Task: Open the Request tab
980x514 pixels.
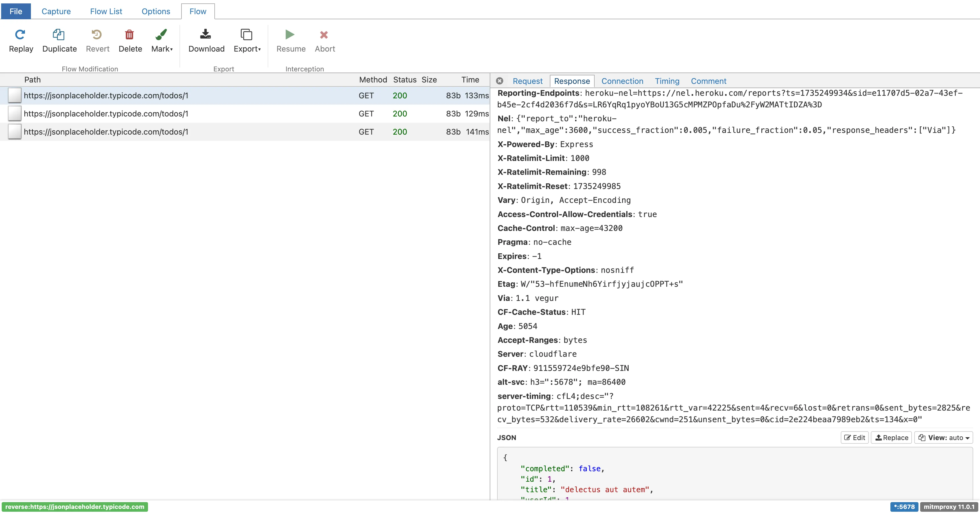Action: 527,81
